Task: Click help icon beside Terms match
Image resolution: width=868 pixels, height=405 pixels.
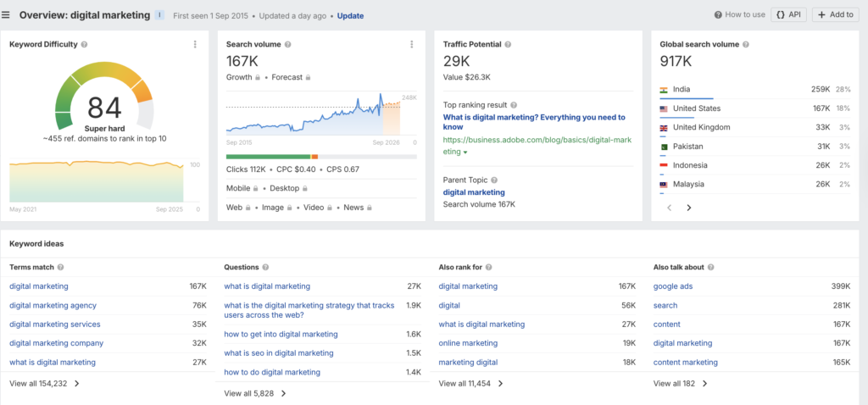Action: point(61,267)
